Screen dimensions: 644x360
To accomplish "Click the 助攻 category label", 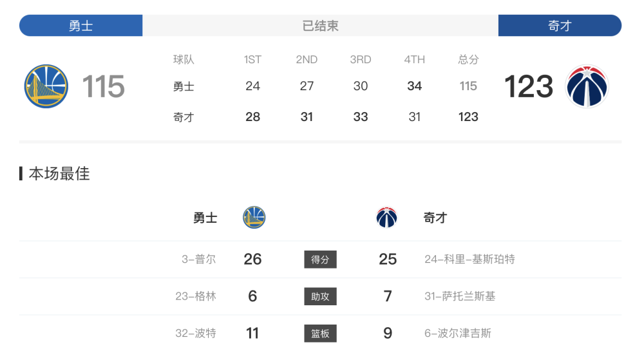I will 320,296.
